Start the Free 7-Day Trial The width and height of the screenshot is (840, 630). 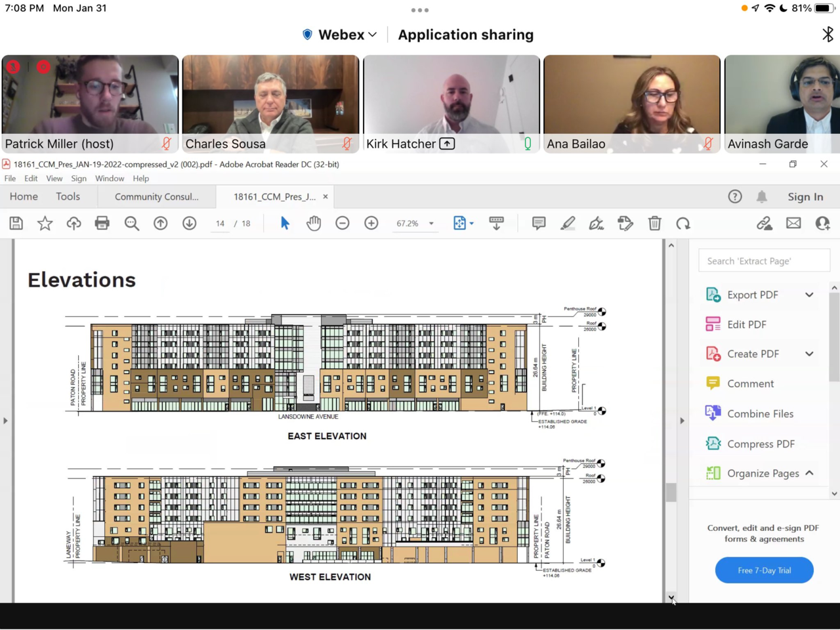click(x=765, y=570)
